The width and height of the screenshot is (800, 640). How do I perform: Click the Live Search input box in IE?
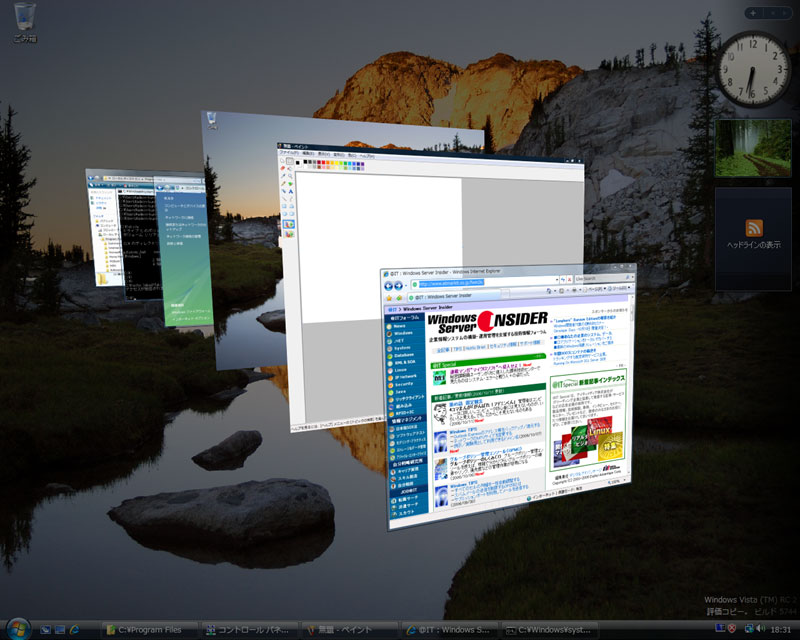point(600,278)
